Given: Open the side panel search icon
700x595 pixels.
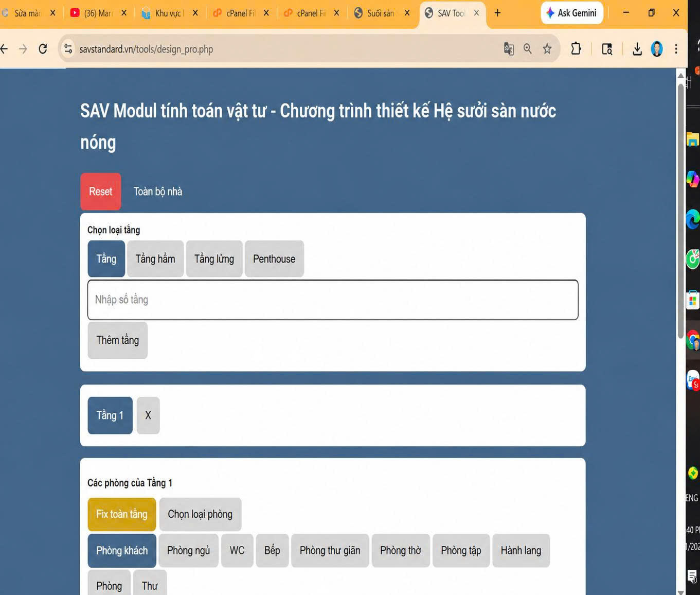Looking at the screenshot, I should (x=607, y=49).
